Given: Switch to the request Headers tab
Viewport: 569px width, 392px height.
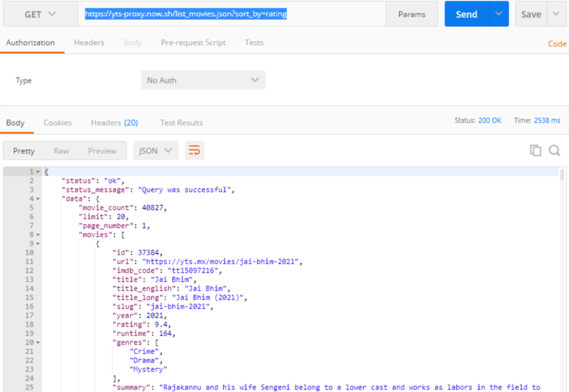Looking at the screenshot, I should click(89, 43).
